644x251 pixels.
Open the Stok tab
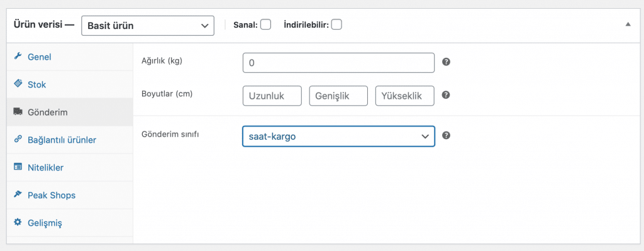(69, 85)
